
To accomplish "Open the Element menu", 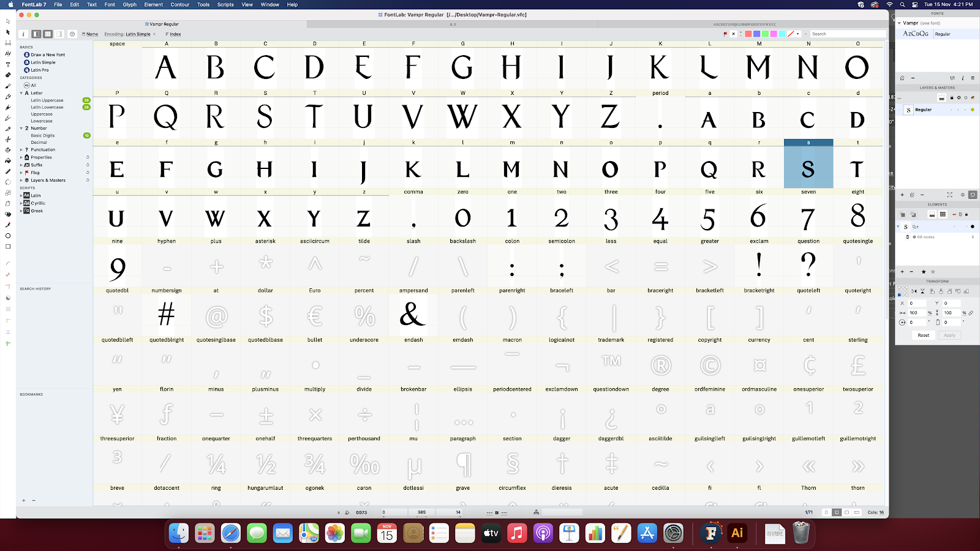I will (x=154, y=4).
